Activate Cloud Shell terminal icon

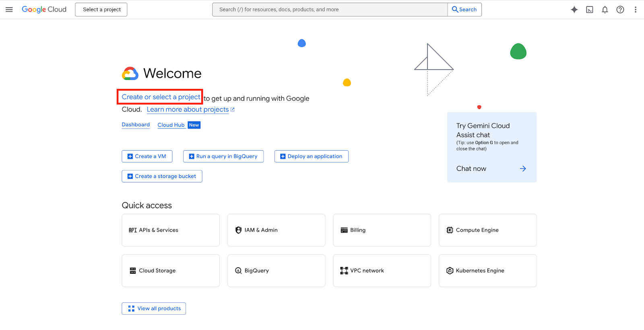point(589,10)
